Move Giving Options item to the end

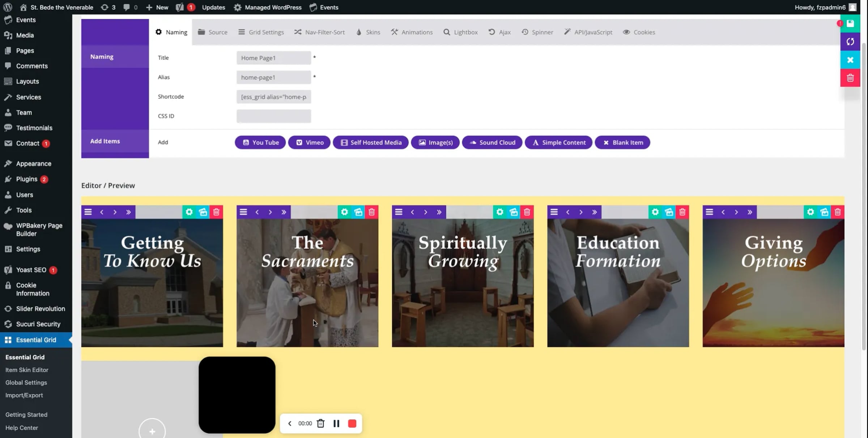pyautogui.click(x=750, y=212)
